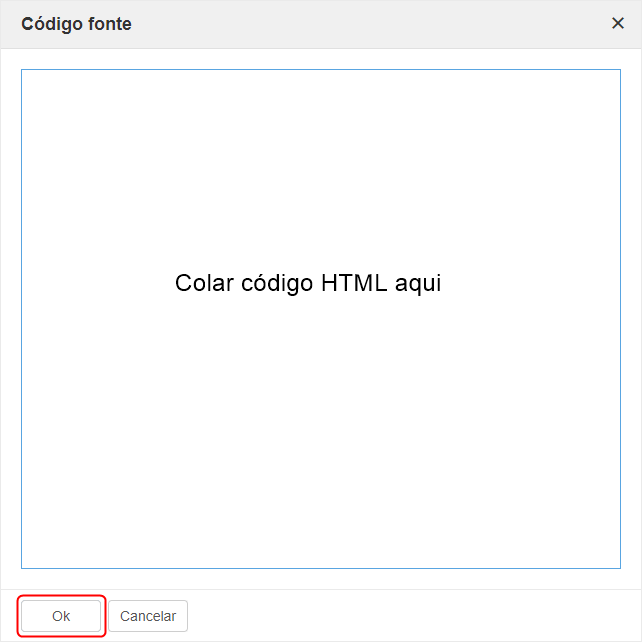Click the X icon in the header
Image resolution: width=642 pixels, height=642 pixels.
point(617,23)
